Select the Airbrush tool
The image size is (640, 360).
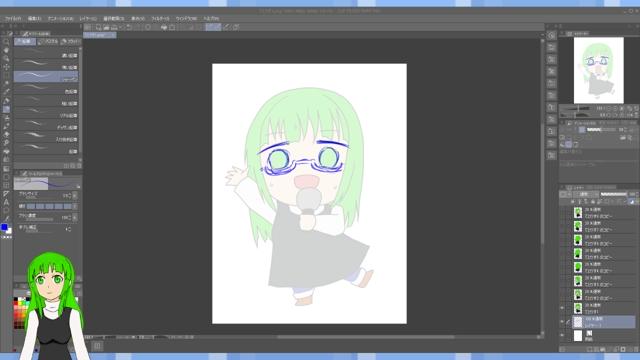tap(6, 126)
